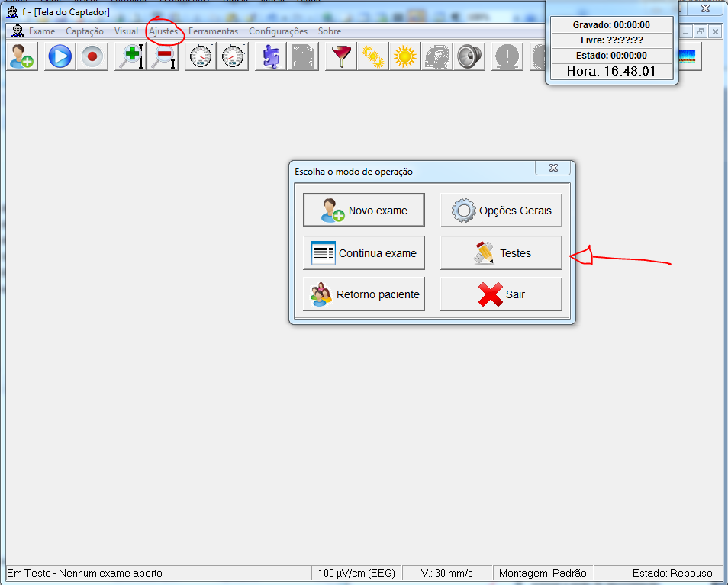Click the Novo exame button
728x585 pixels.
click(364, 211)
